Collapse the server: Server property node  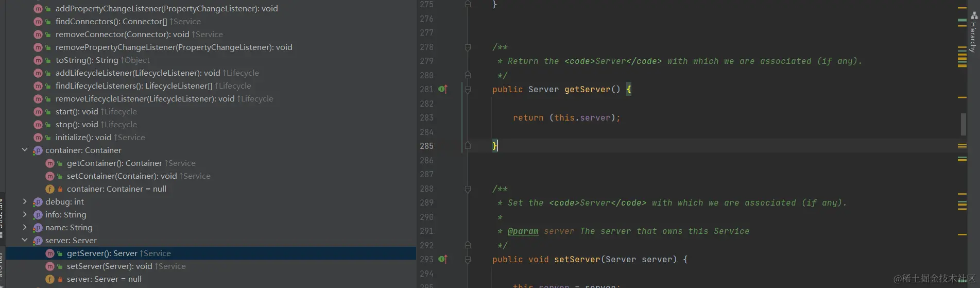click(24, 240)
